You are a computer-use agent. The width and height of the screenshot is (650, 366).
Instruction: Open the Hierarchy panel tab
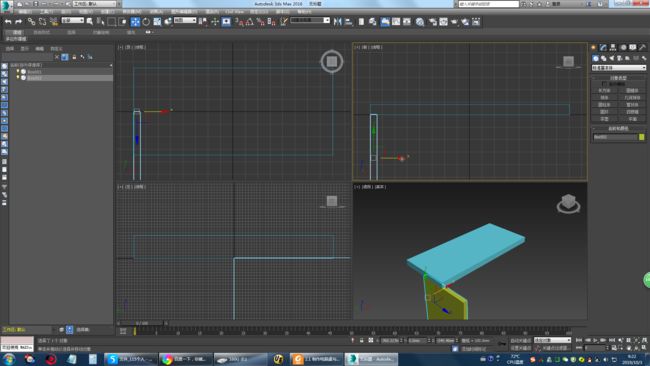click(613, 48)
